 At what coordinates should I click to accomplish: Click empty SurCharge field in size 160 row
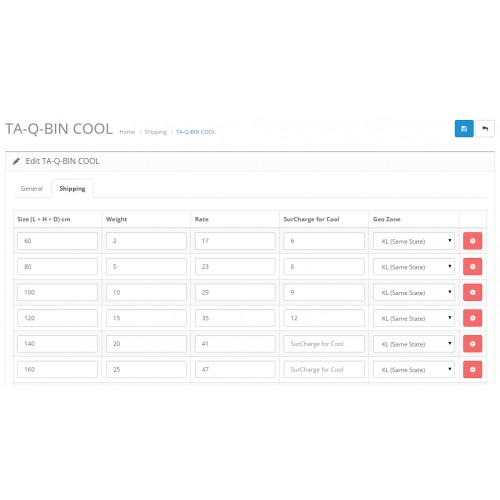pyautogui.click(x=324, y=369)
